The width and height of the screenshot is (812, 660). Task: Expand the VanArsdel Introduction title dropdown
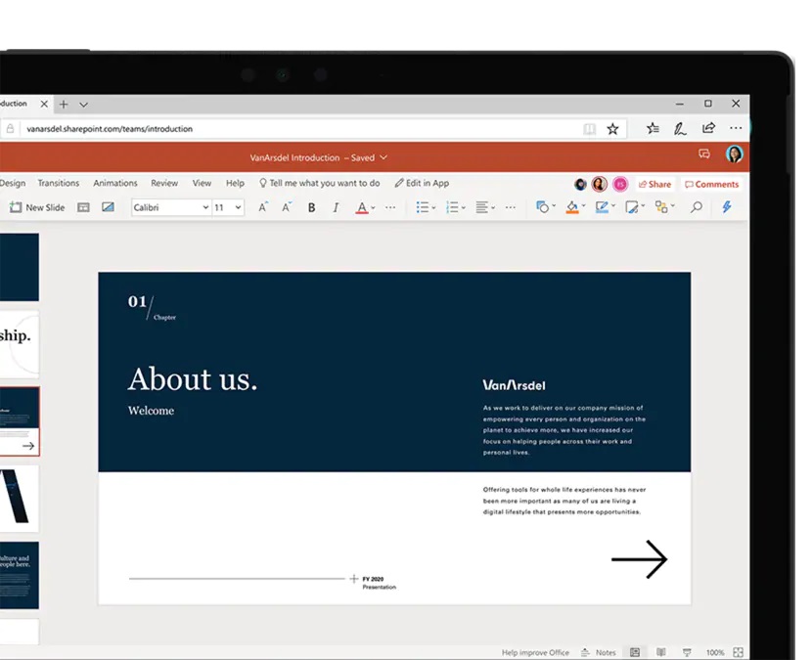click(x=383, y=157)
